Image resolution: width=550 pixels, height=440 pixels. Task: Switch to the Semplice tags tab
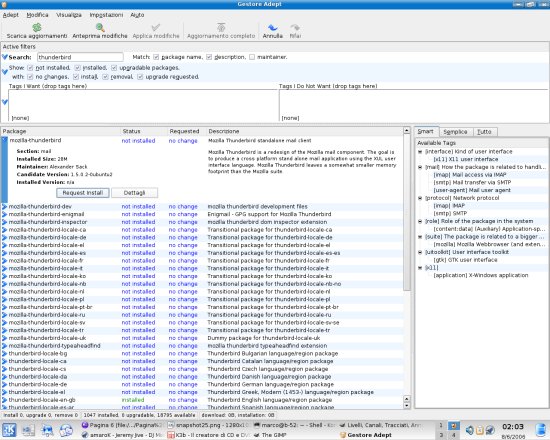[x=455, y=132]
